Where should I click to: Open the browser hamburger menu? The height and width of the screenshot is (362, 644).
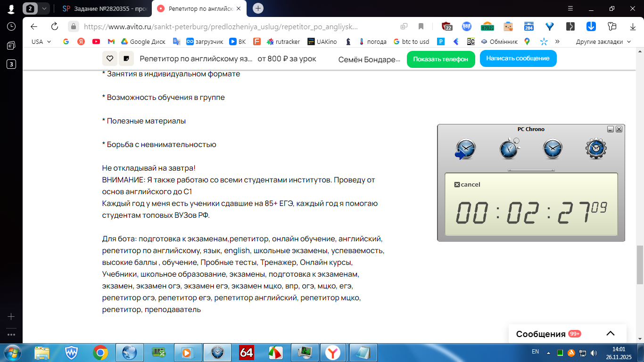[x=570, y=8]
